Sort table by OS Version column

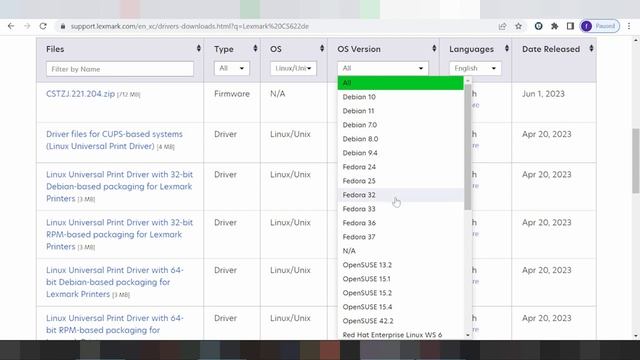[x=434, y=49]
